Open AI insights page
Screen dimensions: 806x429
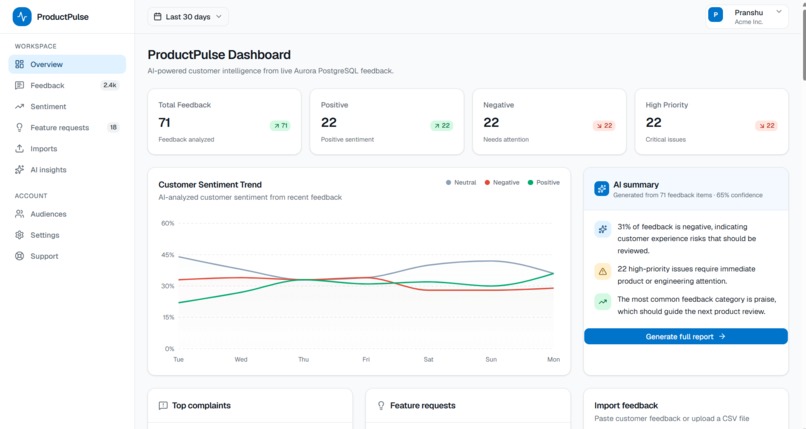(67, 170)
